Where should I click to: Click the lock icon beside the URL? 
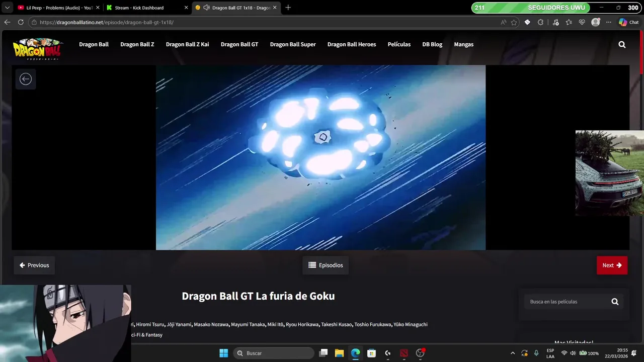coord(34,22)
